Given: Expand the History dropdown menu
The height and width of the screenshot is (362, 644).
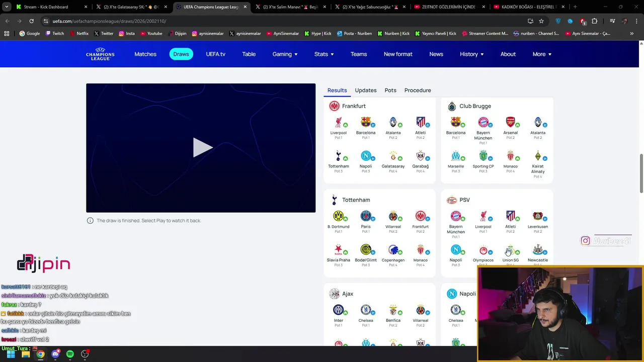Looking at the screenshot, I should 472,54.
